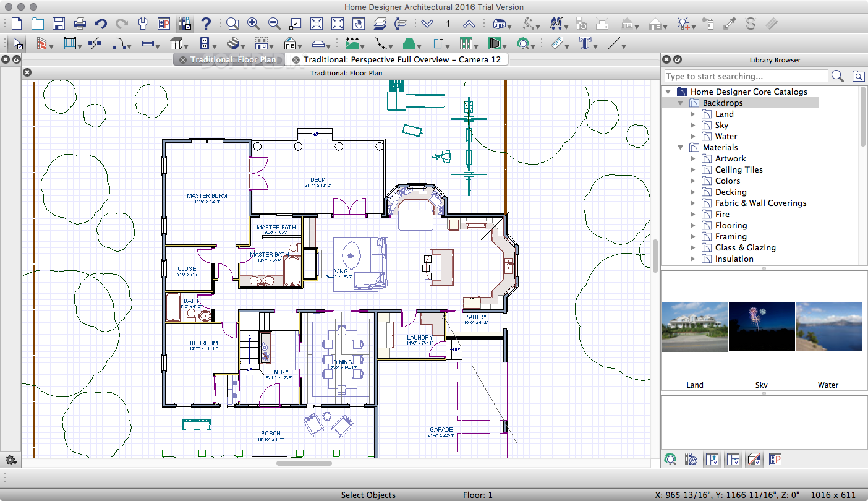This screenshot has height=501, width=868.
Task: Toggle the Plan/Preferences P button in toolbar
Action: click(x=164, y=24)
